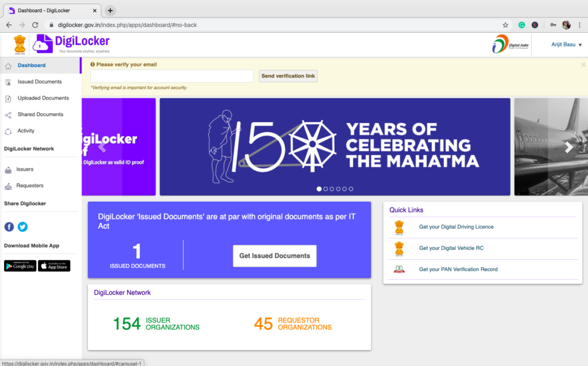Click emblem icon beside Vehicle RC link
This screenshot has height=366, width=588.
[400, 249]
